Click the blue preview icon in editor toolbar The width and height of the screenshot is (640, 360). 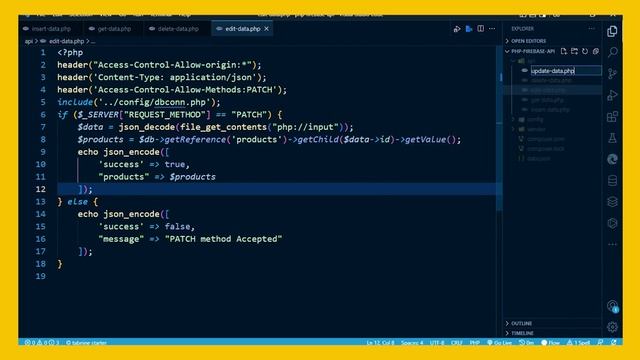tap(469, 29)
